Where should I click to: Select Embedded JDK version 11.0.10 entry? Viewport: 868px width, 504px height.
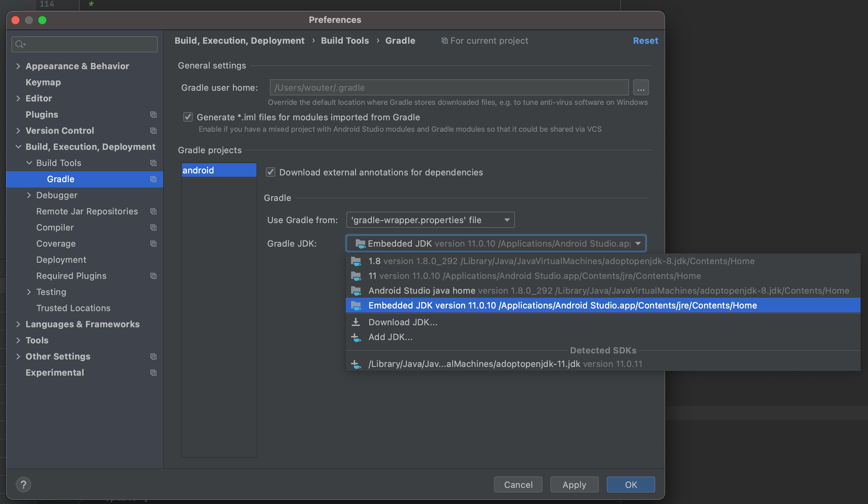562,305
